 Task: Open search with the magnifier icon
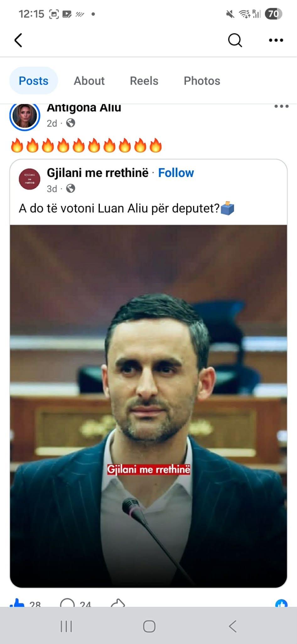tap(235, 40)
